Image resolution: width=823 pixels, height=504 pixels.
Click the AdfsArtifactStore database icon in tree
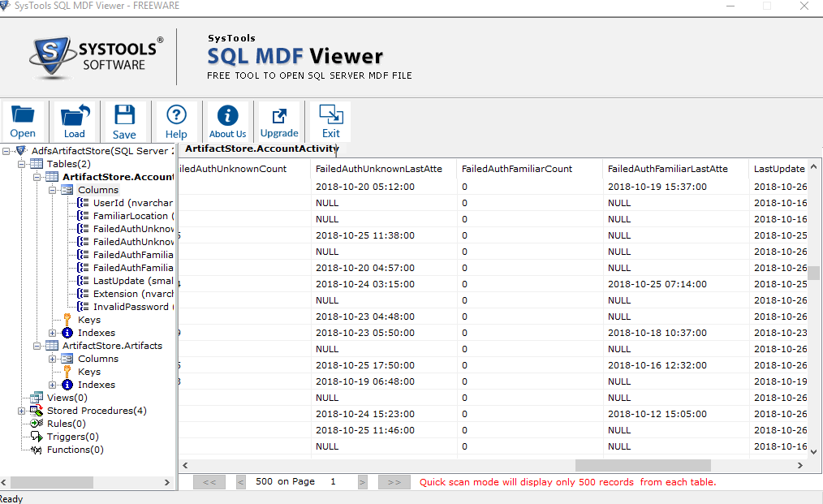tap(22, 151)
